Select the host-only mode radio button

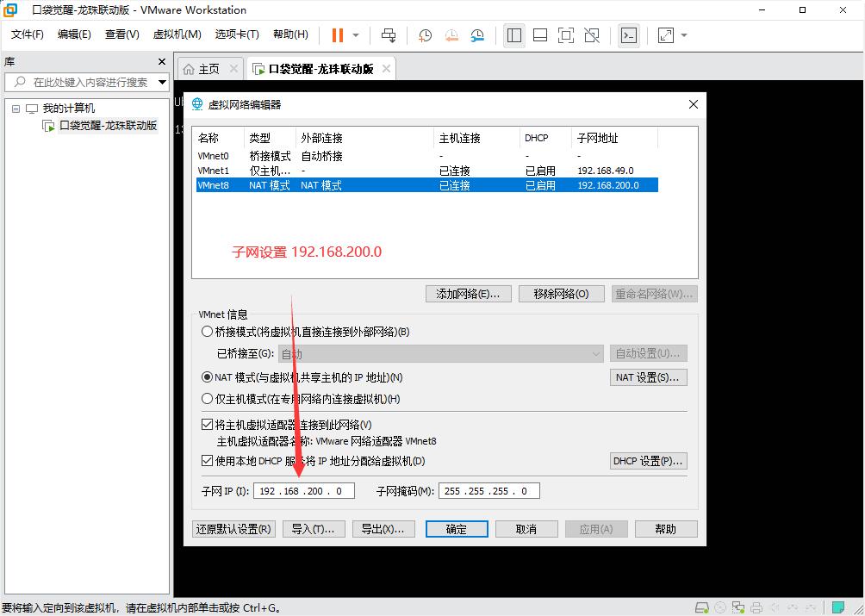tap(207, 399)
